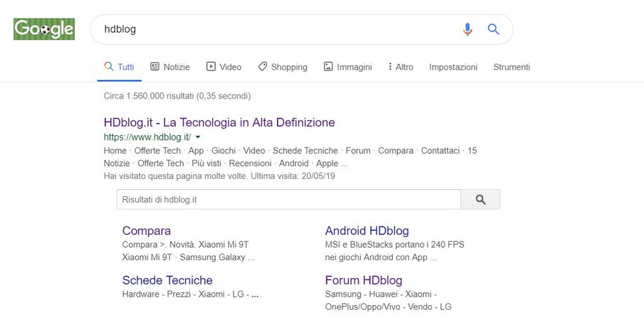
Task: Open the Android HDblog sitelink
Action: 367,230
